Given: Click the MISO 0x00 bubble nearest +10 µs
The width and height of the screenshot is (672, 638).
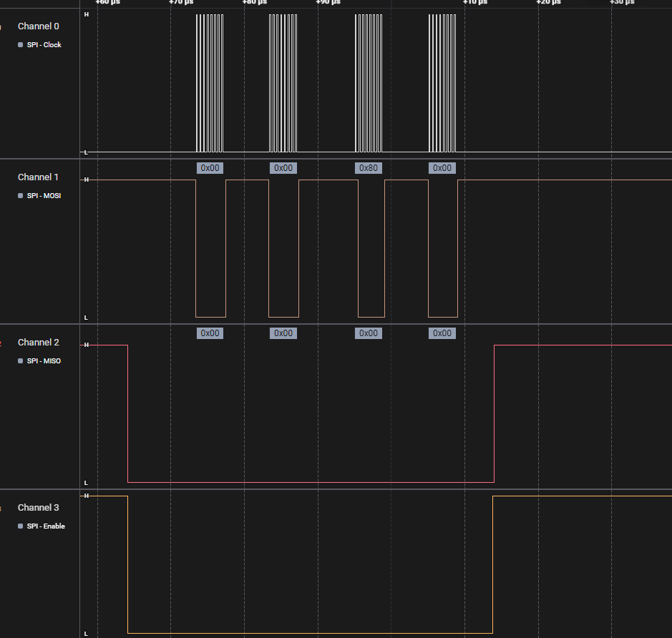Looking at the screenshot, I should click(442, 333).
